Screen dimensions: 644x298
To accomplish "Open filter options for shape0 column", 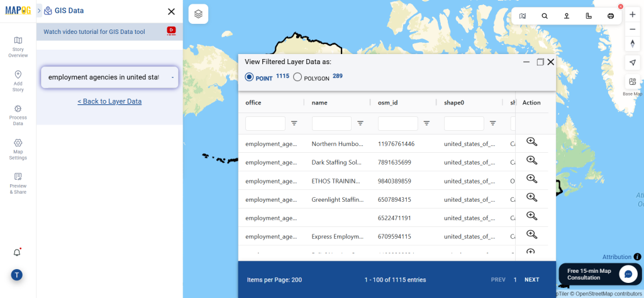I will 493,123.
